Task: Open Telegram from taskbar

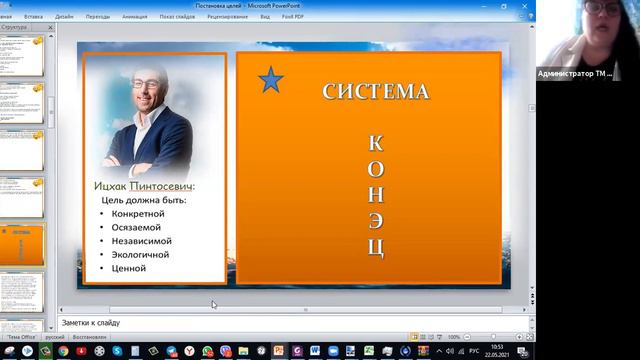Action: click(x=171, y=351)
